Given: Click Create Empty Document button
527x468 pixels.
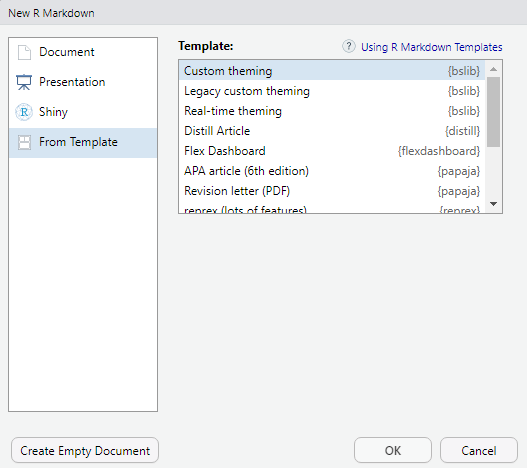Looking at the screenshot, I should point(85,451).
